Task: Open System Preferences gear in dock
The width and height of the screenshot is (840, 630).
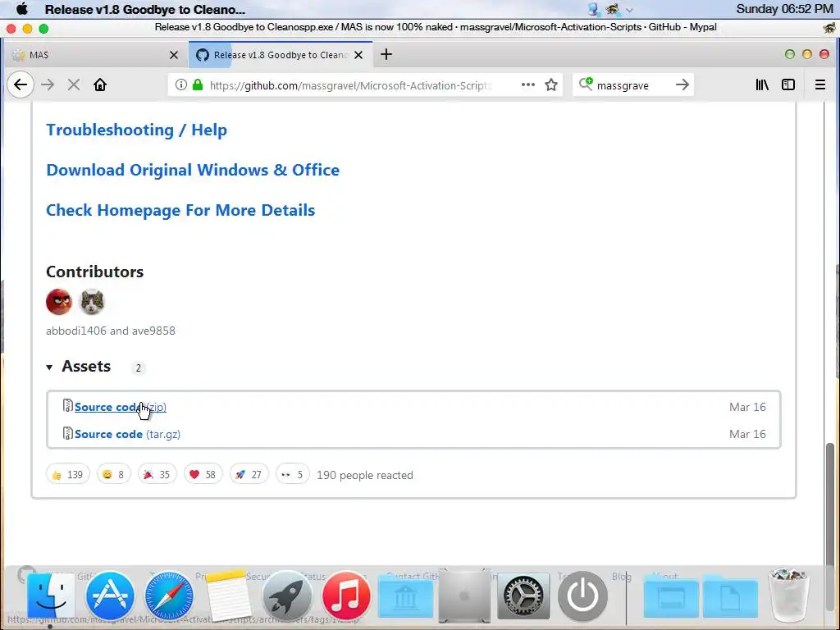Action: point(523,596)
